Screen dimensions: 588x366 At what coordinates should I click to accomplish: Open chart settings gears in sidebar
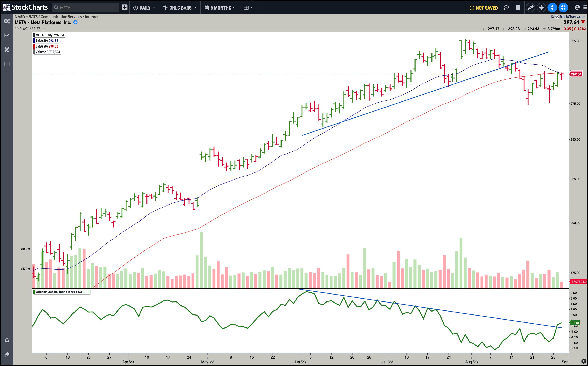7,21
